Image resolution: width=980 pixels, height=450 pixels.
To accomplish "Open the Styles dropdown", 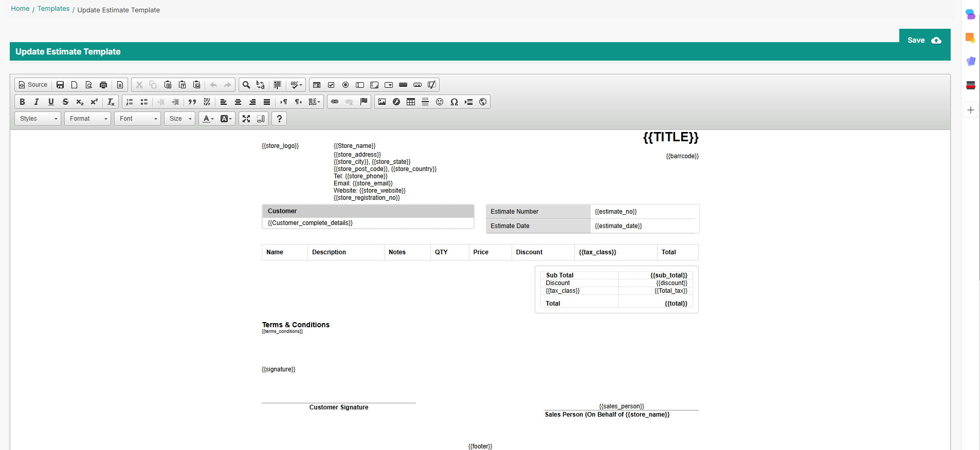I will pyautogui.click(x=38, y=119).
